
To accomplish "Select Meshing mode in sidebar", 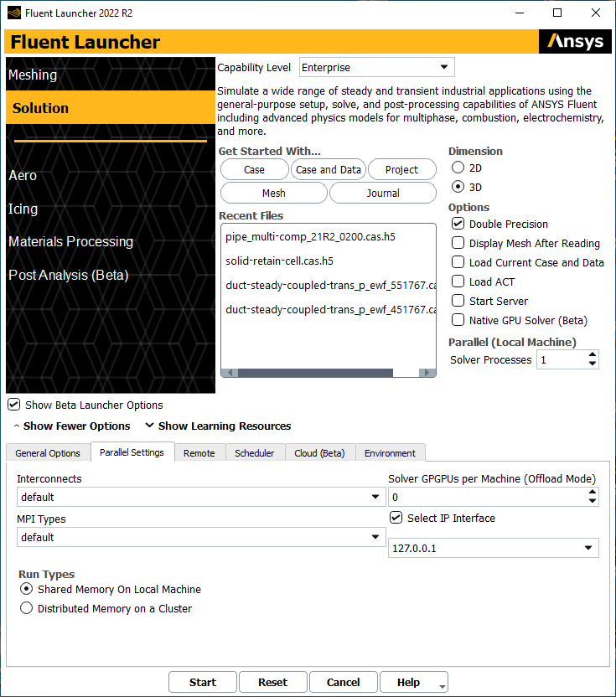I will point(111,75).
